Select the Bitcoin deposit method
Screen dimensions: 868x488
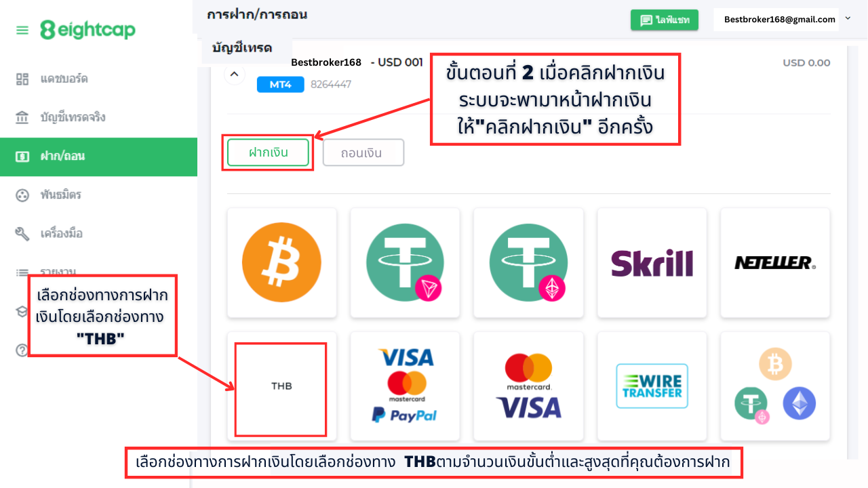point(281,262)
